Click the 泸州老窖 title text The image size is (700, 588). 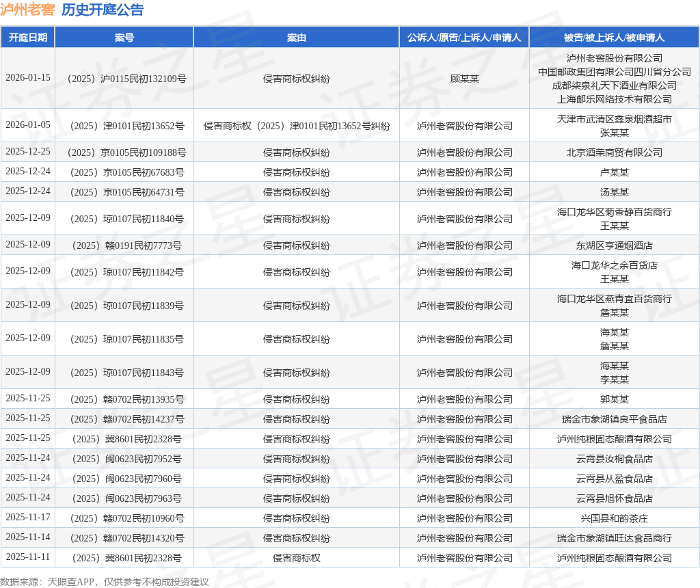(x=27, y=10)
